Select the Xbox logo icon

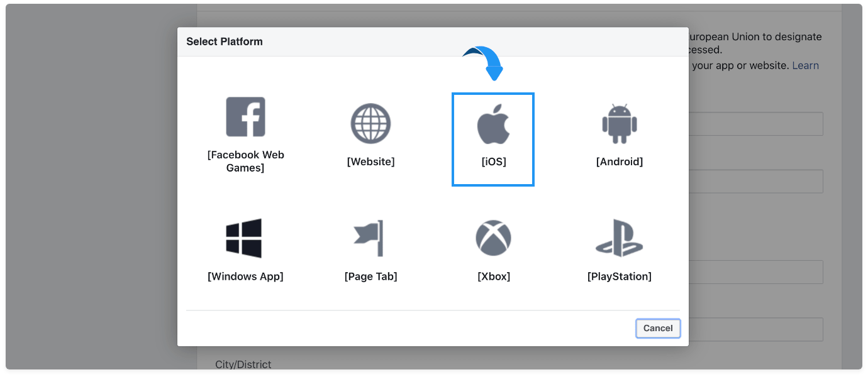(494, 238)
